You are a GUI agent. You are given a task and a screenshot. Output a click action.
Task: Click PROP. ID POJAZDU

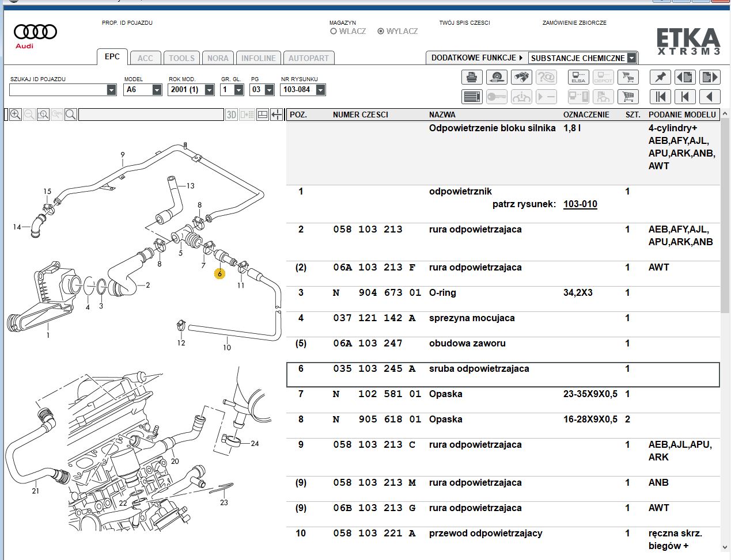coord(127,23)
